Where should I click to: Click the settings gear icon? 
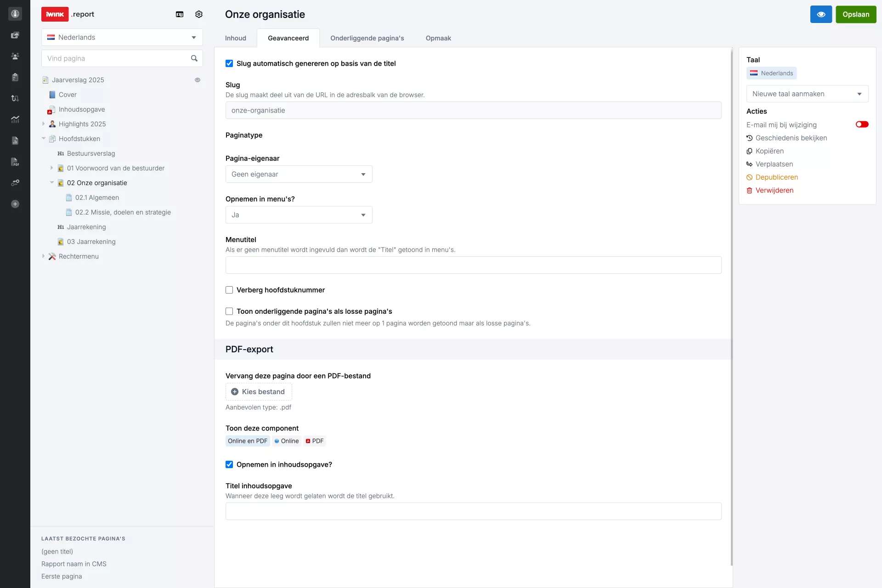point(199,14)
